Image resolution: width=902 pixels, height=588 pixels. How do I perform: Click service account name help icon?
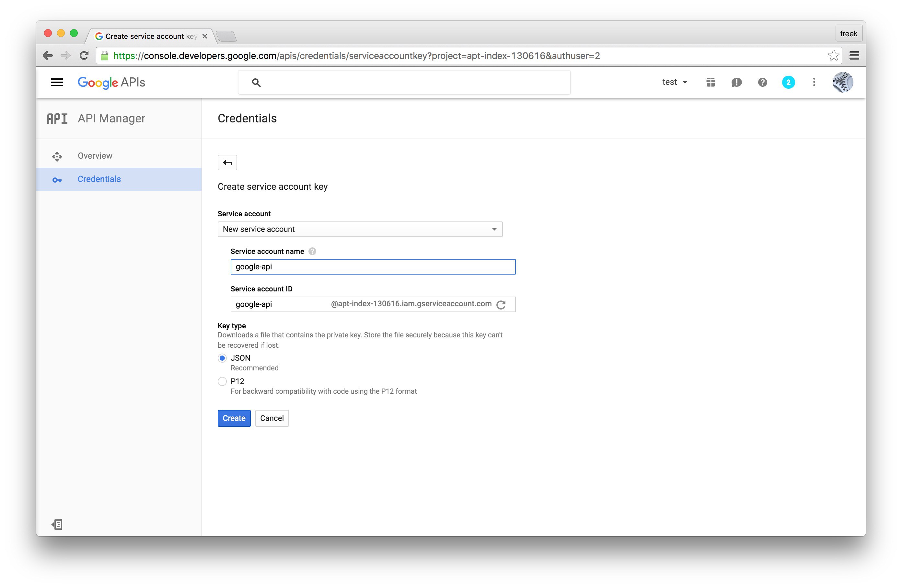(x=312, y=251)
